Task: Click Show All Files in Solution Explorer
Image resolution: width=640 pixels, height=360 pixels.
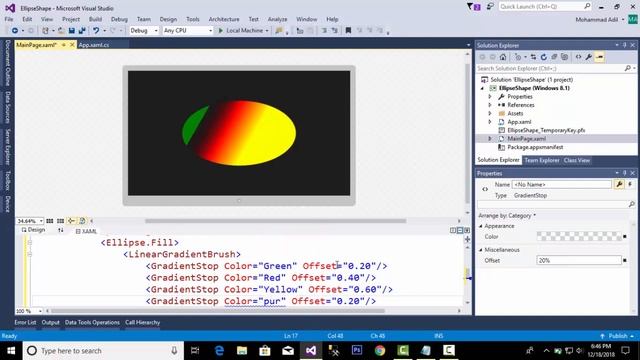Action: click(564, 57)
